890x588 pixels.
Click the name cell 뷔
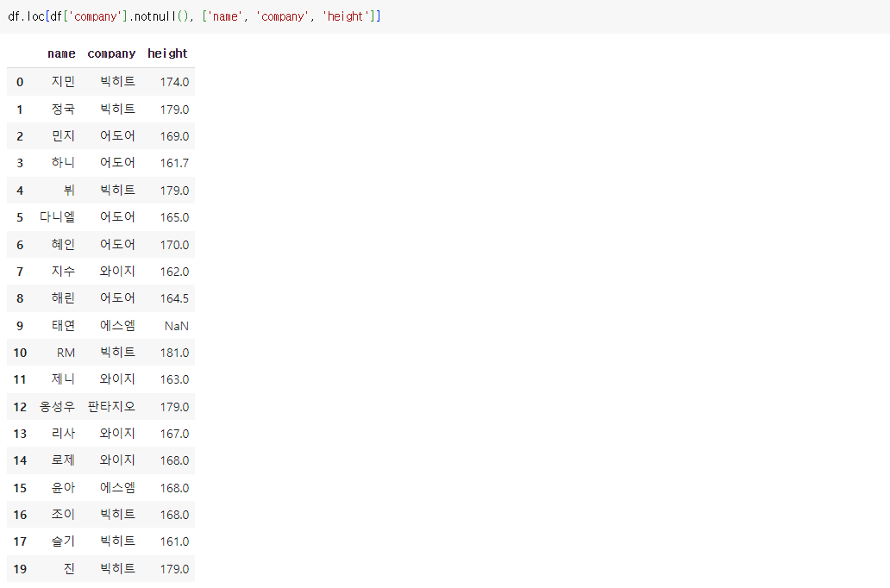(x=69, y=191)
